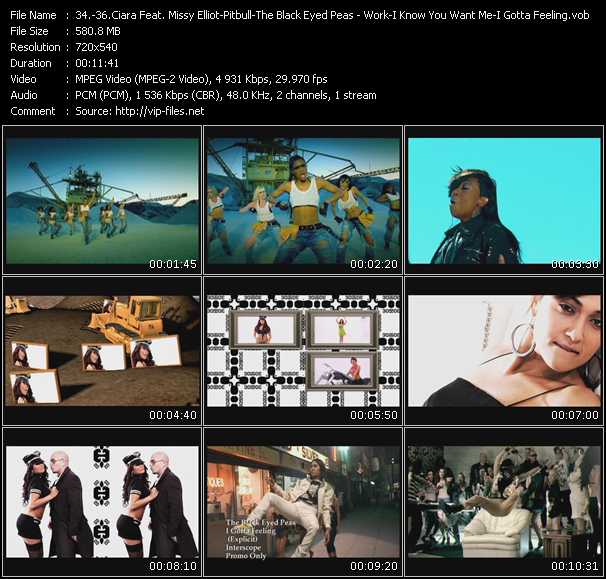The image size is (606, 579).
Task: Open the street scene frame at 00:09:20
Action: point(303,502)
